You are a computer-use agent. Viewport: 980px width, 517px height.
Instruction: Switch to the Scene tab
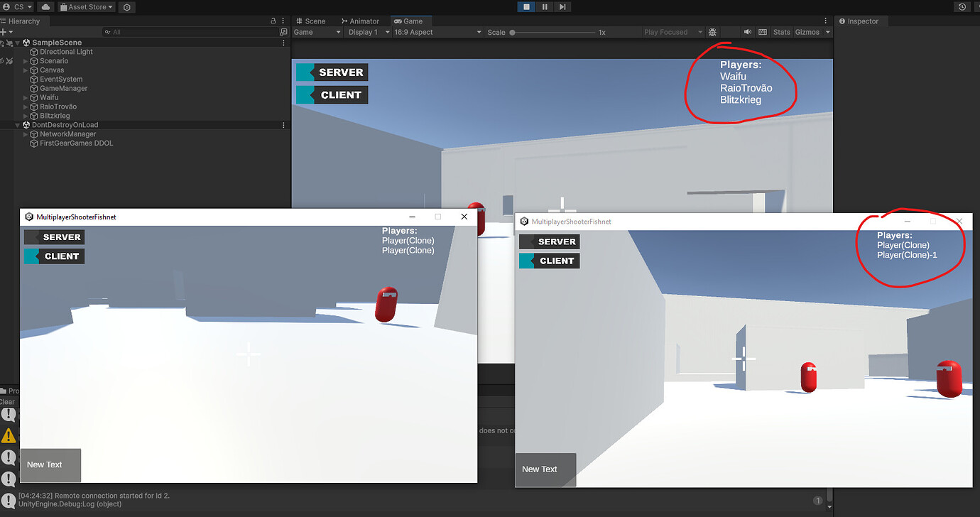click(312, 21)
